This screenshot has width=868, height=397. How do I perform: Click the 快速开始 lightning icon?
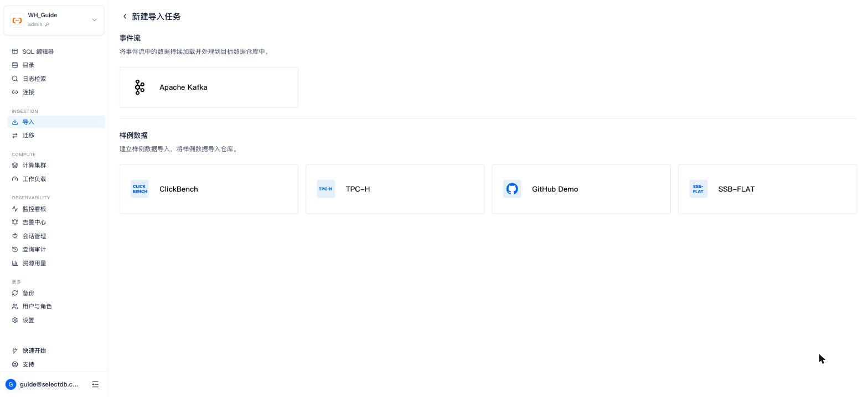(15, 350)
